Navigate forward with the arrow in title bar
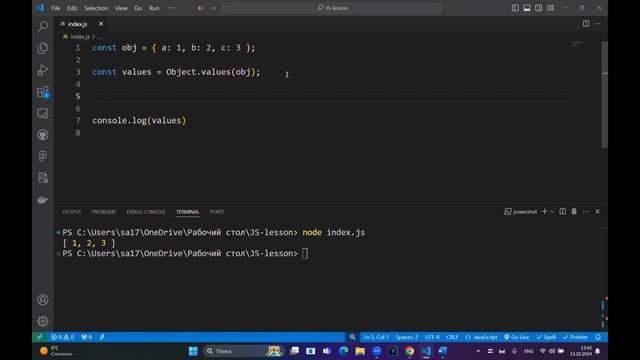640x360 pixels. click(213, 8)
